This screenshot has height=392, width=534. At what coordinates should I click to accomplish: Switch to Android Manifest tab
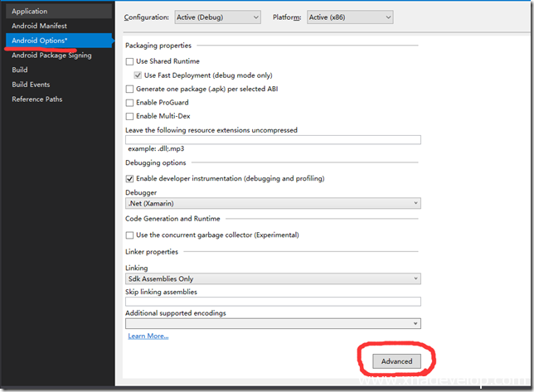[x=40, y=26]
